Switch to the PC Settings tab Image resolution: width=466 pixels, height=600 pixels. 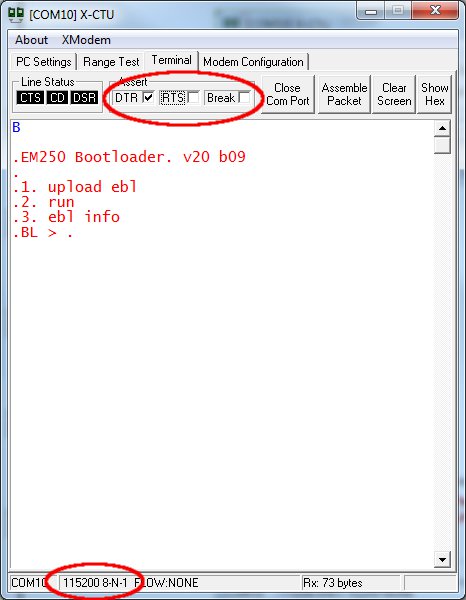(44, 62)
